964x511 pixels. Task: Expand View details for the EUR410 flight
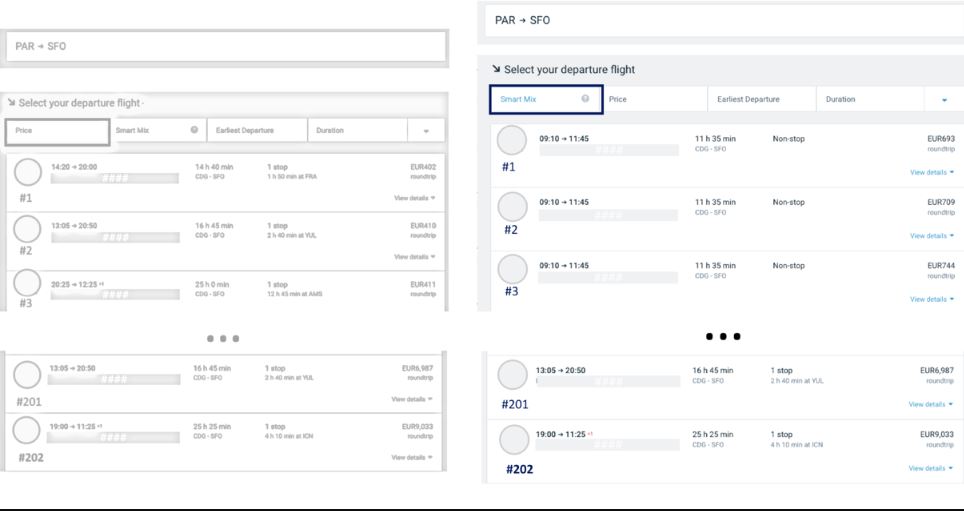(414, 256)
